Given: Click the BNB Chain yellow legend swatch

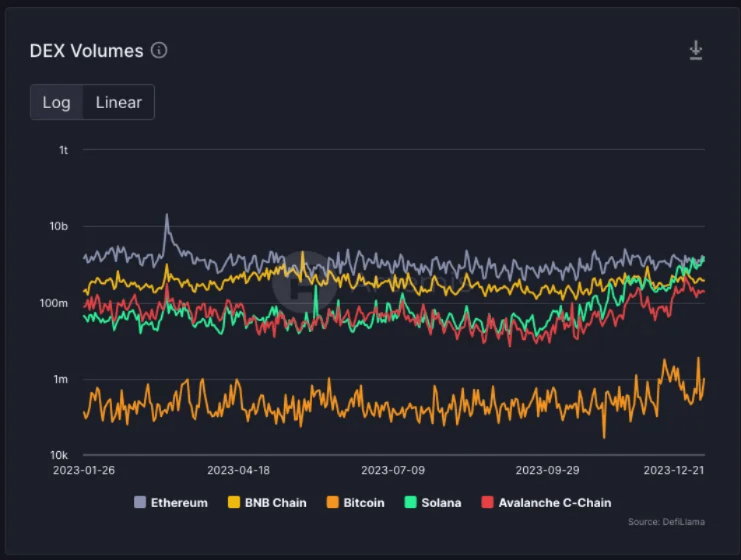Looking at the screenshot, I should (234, 502).
